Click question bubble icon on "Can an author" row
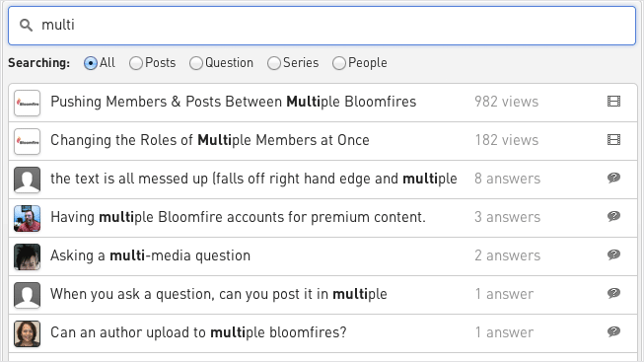 coord(614,331)
